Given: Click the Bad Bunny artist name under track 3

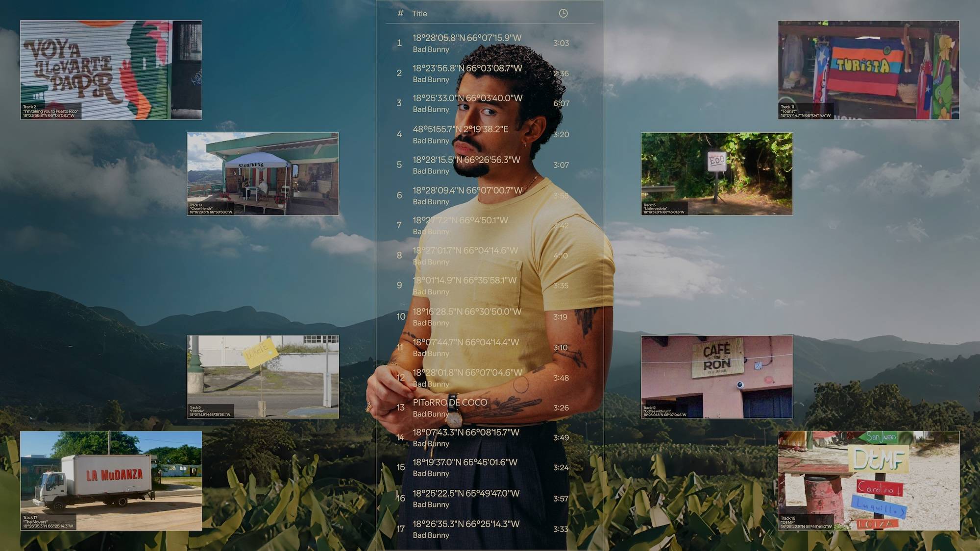Looking at the screenshot, I should [x=431, y=110].
